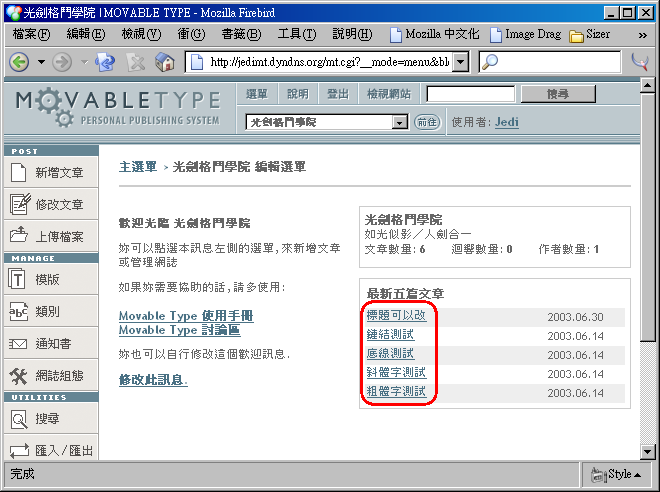Click the Home house icon
Image resolution: width=660 pixels, height=492 pixels.
tap(165, 62)
